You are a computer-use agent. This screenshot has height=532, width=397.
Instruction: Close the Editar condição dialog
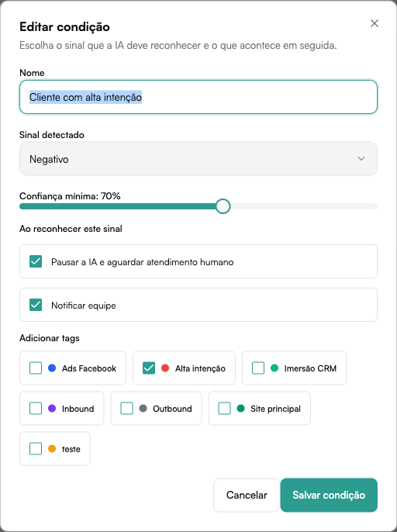tap(375, 23)
